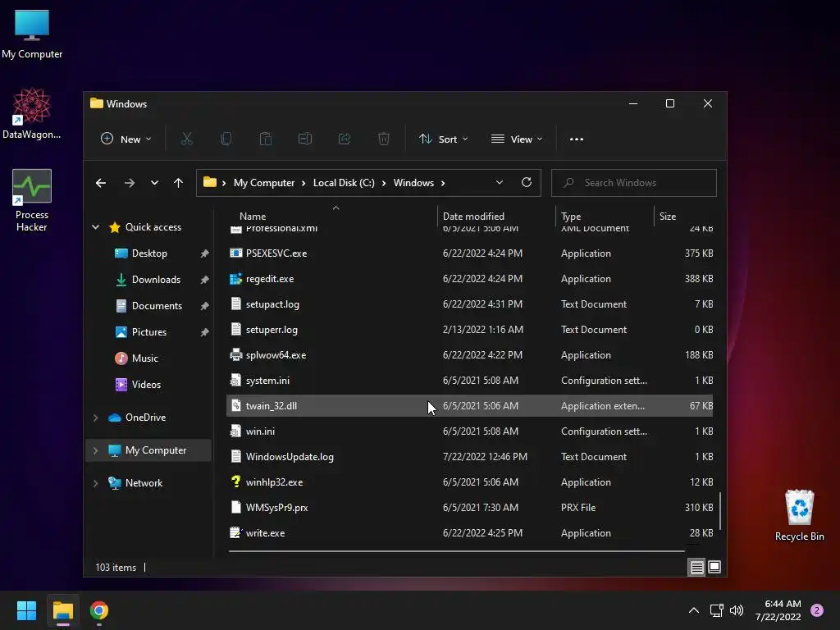Screen dimensions: 840x630
Task: Go back with the left arrow
Action: coord(101,183)
